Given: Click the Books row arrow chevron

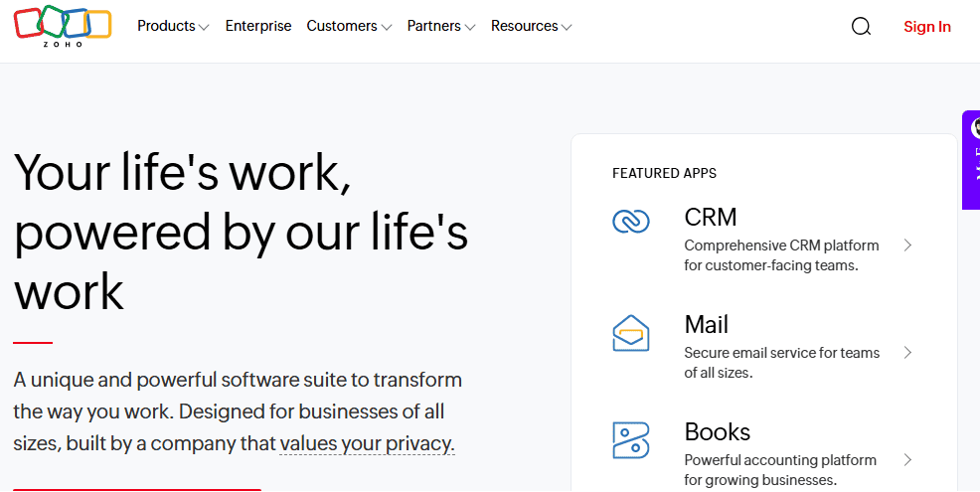Looking at the screenshot, I should click(x=907, y=460).
